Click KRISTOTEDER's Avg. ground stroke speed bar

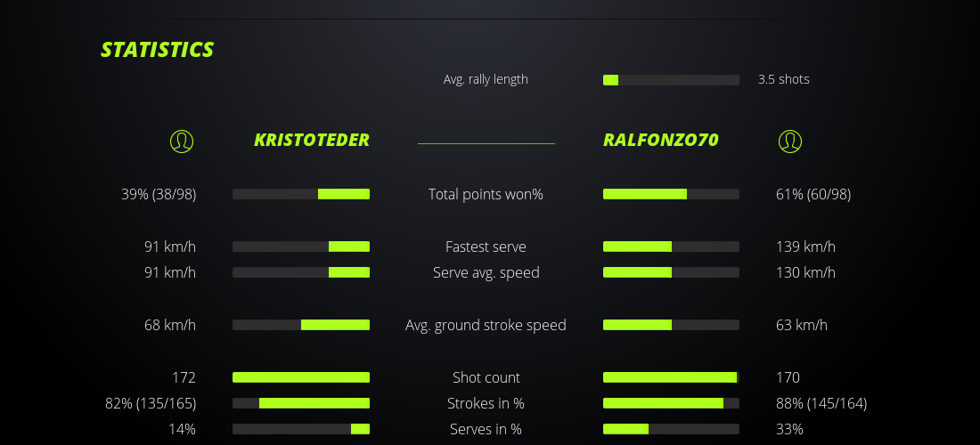[x=301, y=325]
